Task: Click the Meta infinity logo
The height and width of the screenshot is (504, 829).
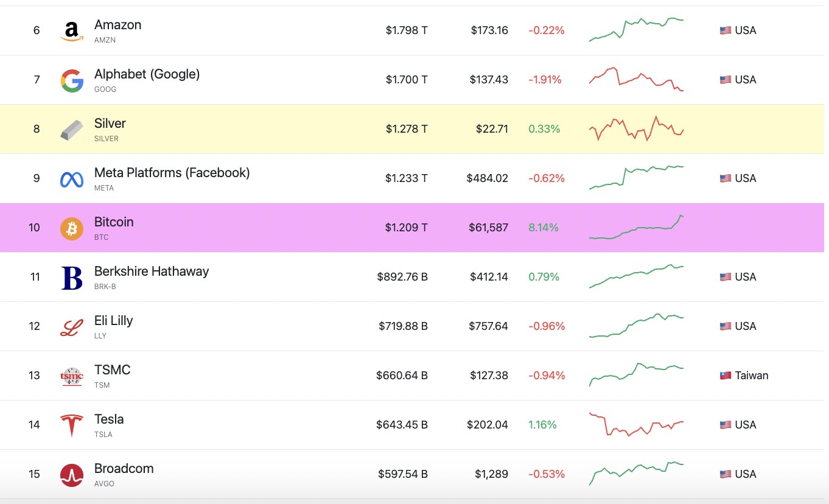Action: [x=72, y=179]
